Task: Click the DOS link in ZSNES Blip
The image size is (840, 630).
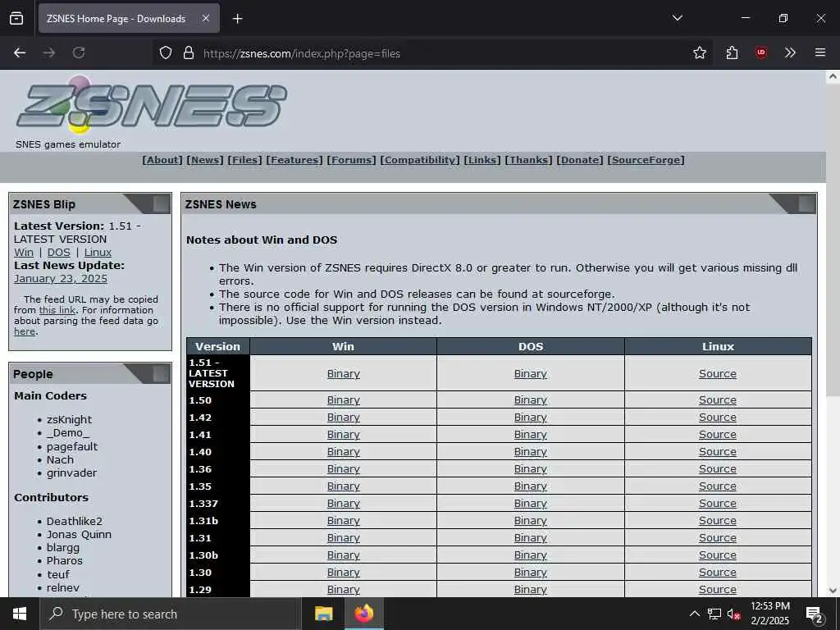Action: 59,253
